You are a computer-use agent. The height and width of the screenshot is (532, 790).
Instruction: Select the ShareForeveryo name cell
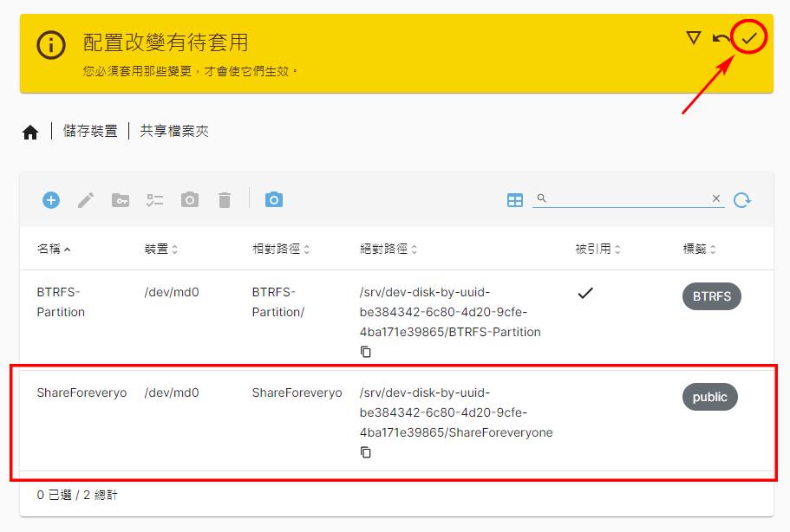click(82, 393)
